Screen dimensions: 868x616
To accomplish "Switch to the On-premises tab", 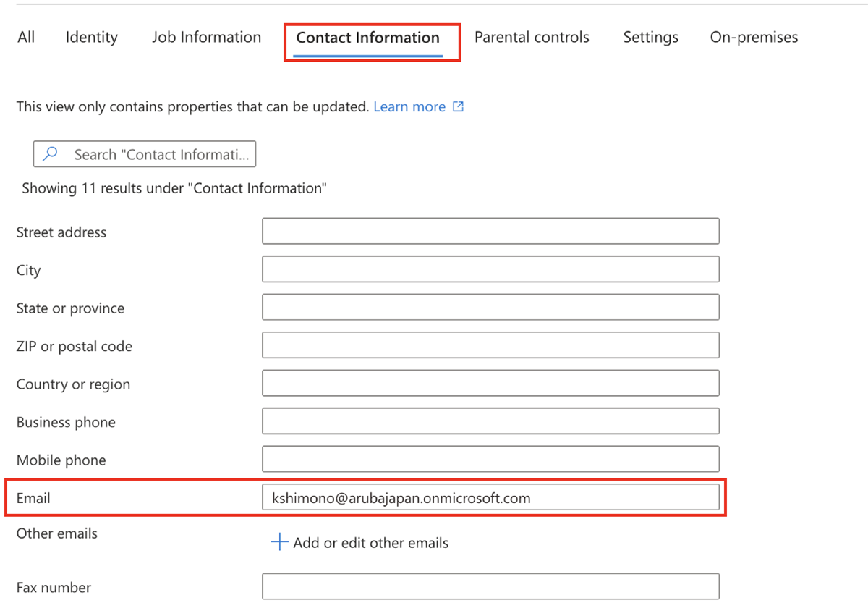I will [754, 37].
